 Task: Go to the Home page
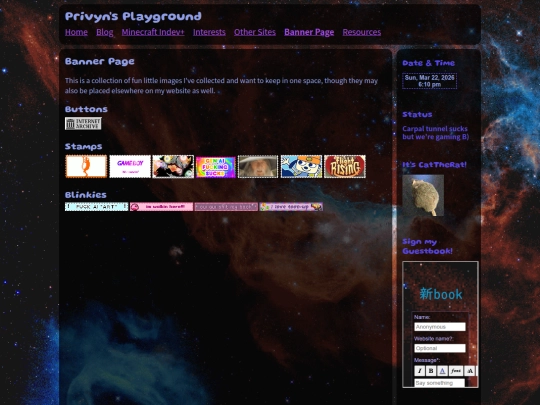(x=76, y=32)
